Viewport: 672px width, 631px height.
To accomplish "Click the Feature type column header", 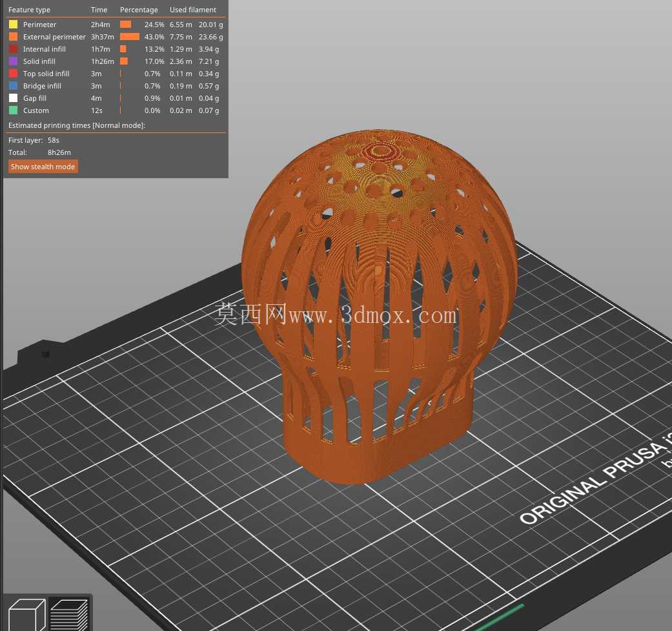I will point(29,10).
